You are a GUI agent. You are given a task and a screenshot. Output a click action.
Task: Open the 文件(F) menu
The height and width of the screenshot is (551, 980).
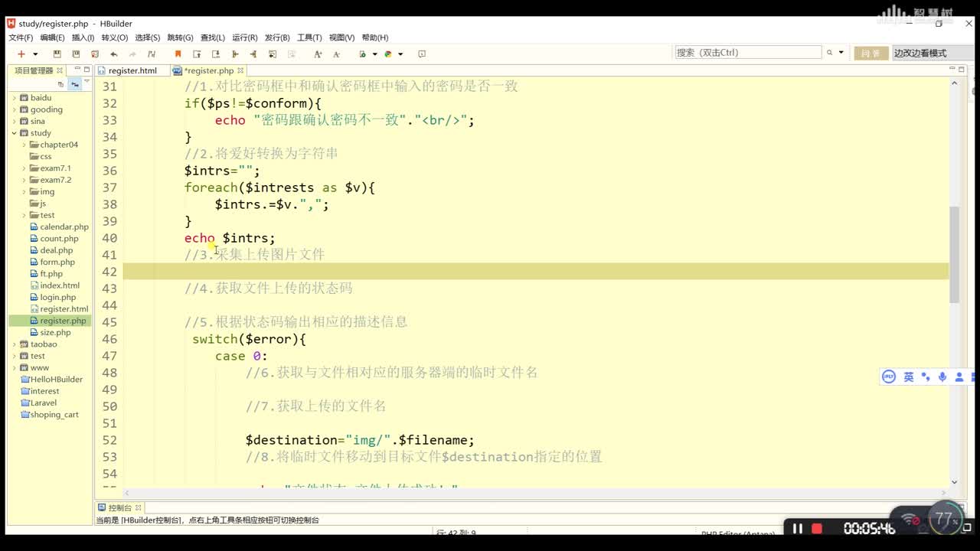click(x=21, y=37)
